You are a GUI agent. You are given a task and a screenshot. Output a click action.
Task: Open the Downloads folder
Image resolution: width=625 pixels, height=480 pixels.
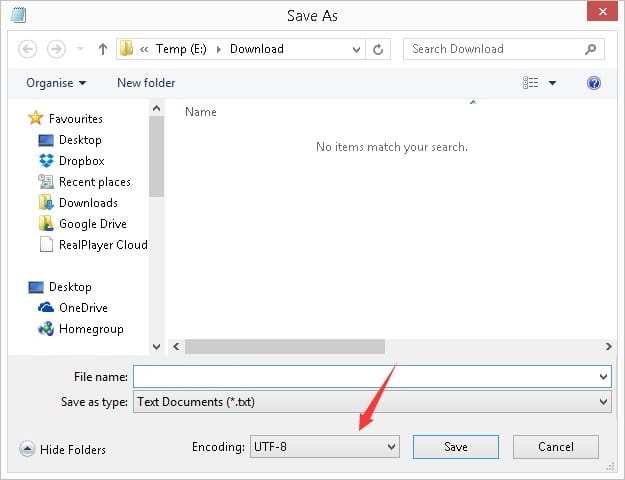point(88,203)
